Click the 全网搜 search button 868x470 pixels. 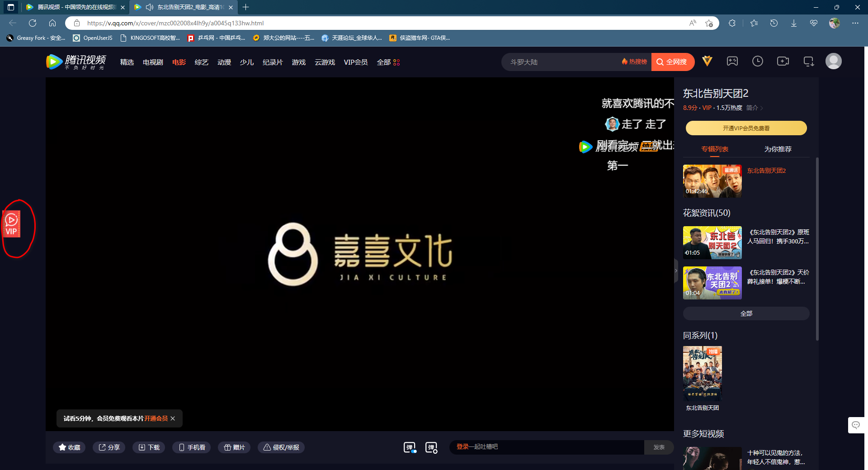click(673, 62)
